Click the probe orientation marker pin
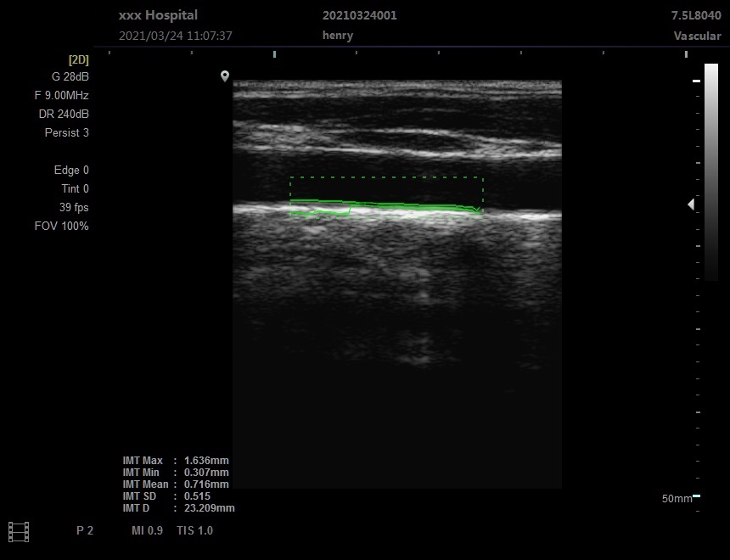Screen dimensions: 730x560 [225, 76]
